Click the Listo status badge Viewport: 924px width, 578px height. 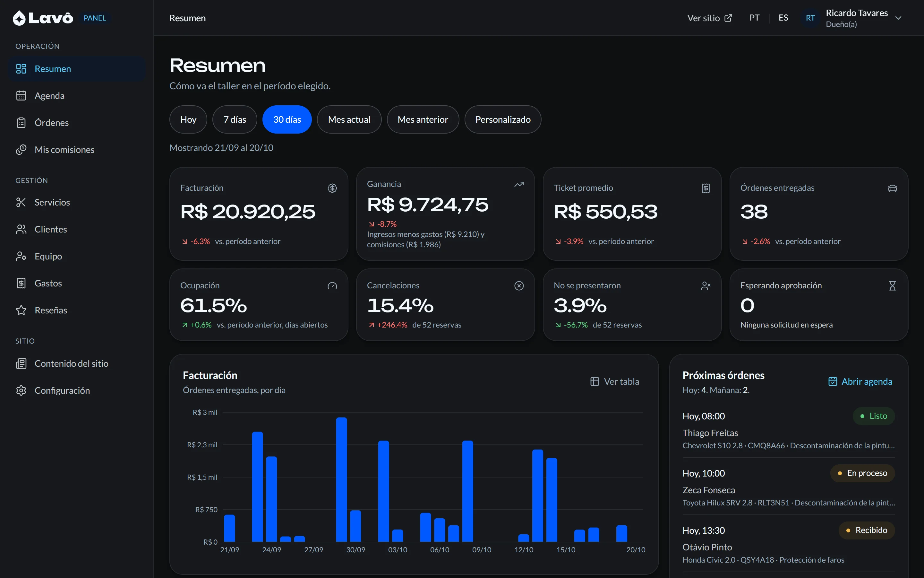(x=874, y=416)
